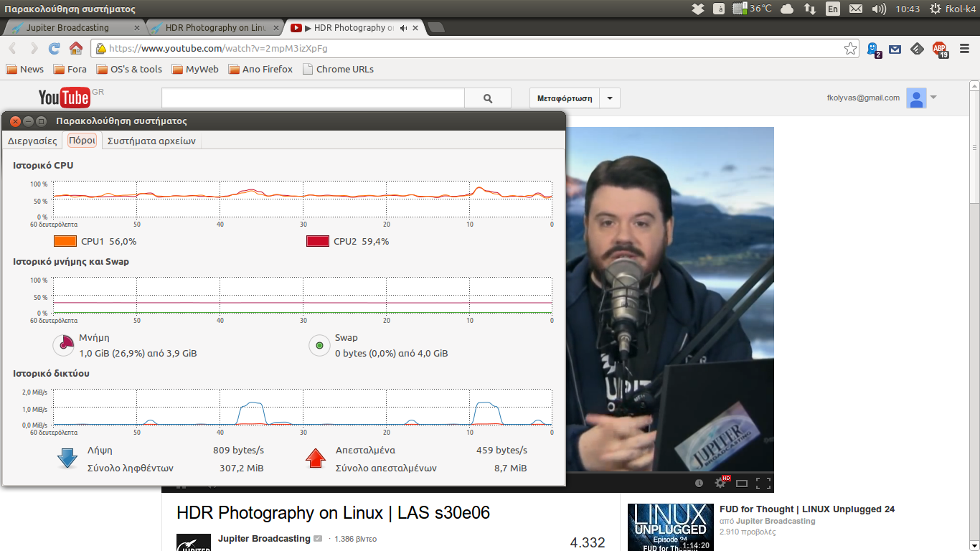980x551 pixels.
Task: Open the Συστήματα αρχείων tab
Action: (151, 141)
